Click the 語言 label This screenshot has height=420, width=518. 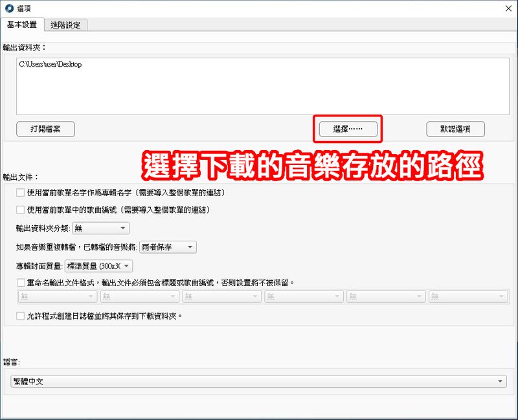click(12, 362)
